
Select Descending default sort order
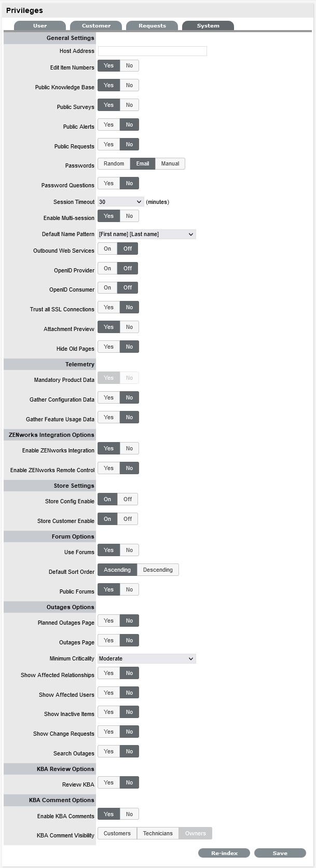[x=158, y=570]
